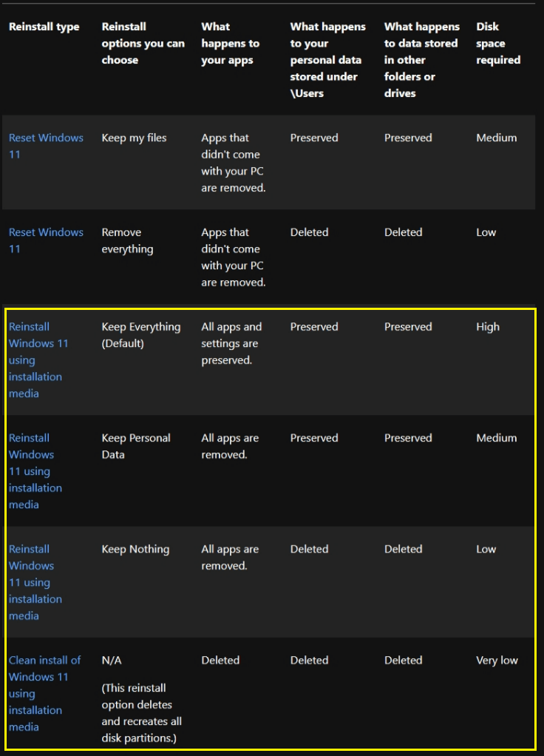This screenshot has width=544, height=756.
Task: Click the Keep my files option cell
Action: point(134,138)
